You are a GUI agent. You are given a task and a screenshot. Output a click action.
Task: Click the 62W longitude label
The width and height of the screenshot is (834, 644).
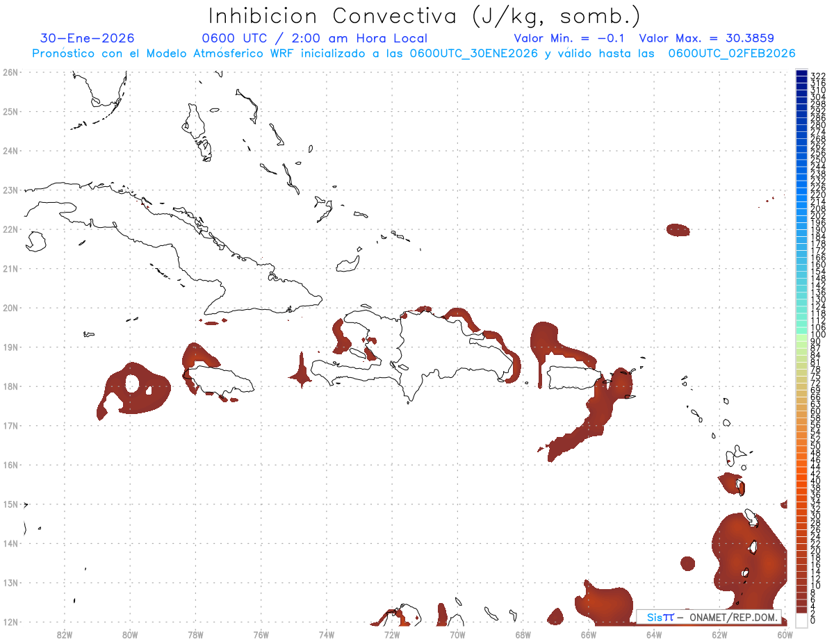pyautogui.click(x=719, y=634)
